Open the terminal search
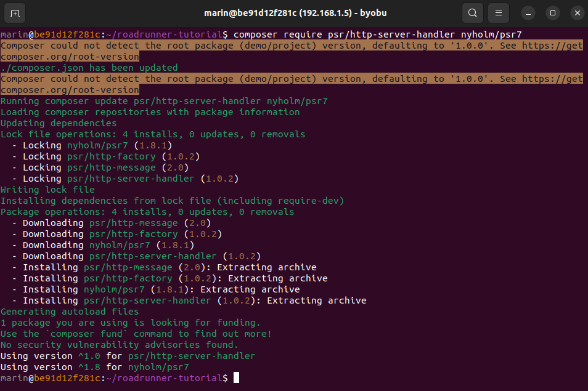This screenshot has height=391, width=588. point(473,13)
